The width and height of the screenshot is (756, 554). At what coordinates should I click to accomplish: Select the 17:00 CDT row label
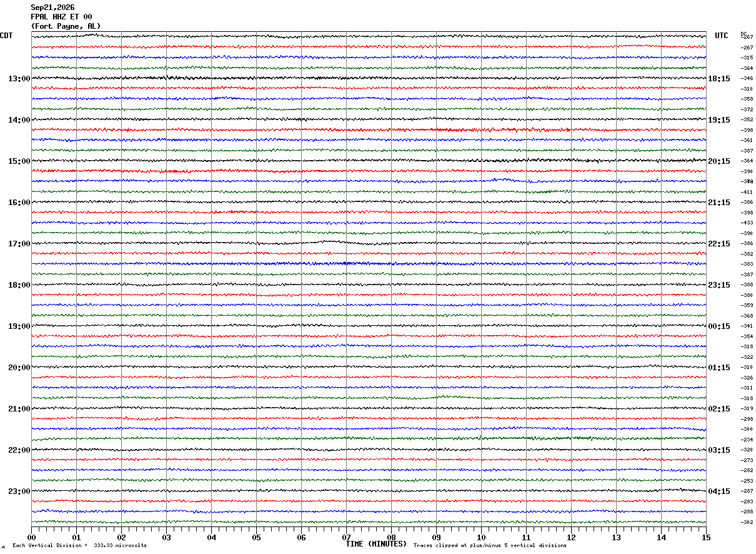(x=19, y=244)
